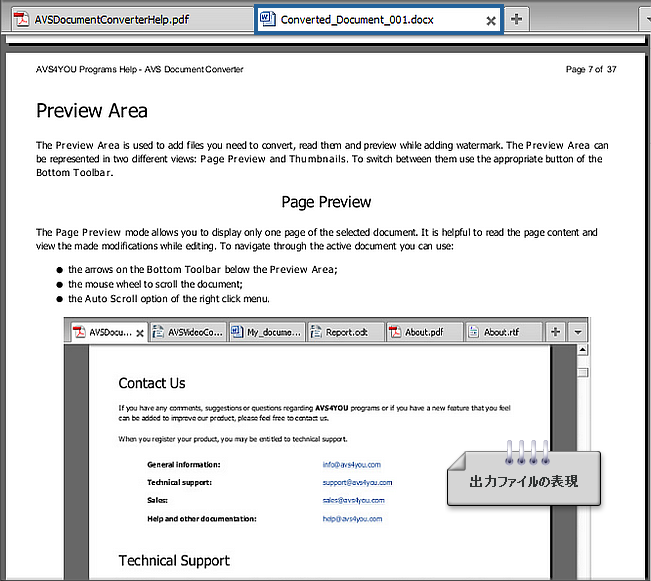The width and height of the screenshot is (651, 581).
Task: Click the 'Page Preview' subheading
Action: click(x=326, y=202)
